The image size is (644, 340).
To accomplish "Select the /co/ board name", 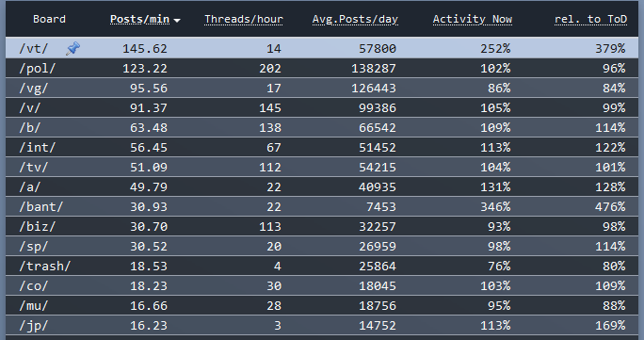I will [34, 285].
